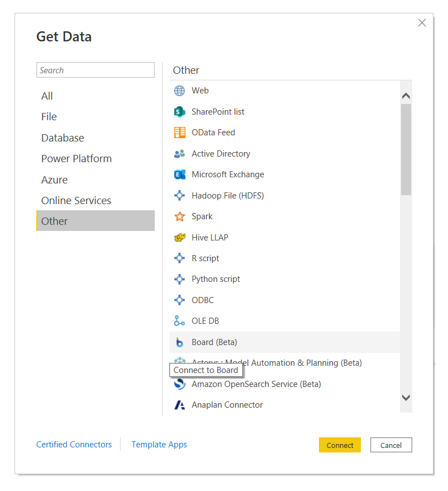Choose the OData Feed orange table icon
The image size is (448, 491).
179,133
